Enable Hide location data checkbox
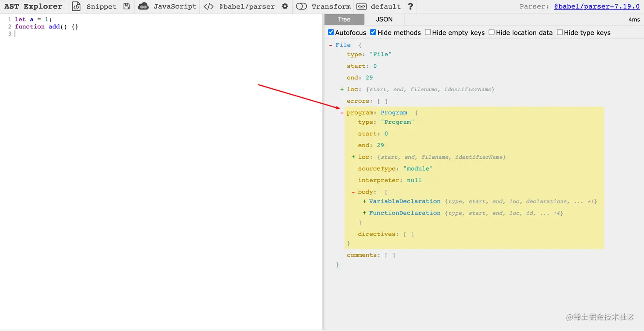The width and height of the screenshot is (644, 331). coord(492,32)
